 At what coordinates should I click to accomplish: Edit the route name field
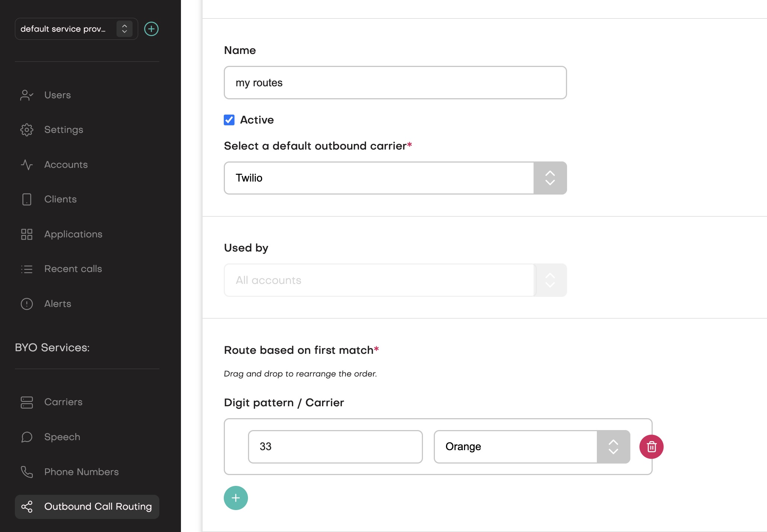click(395, 83)
